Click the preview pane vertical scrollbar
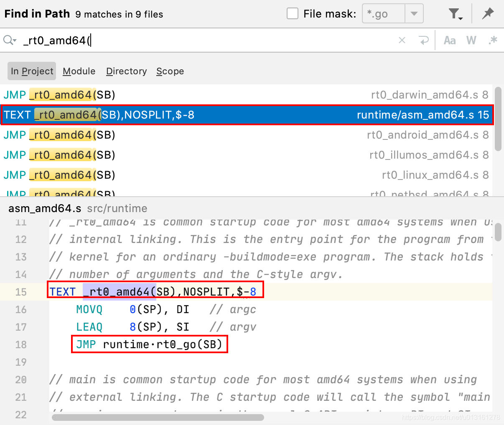504x425 pixels. pyautogui.click(x=498, y=233)
